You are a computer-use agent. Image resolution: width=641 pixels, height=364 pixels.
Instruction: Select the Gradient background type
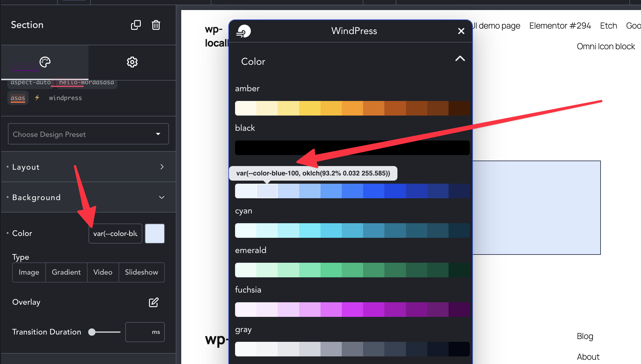click(66, 272)
